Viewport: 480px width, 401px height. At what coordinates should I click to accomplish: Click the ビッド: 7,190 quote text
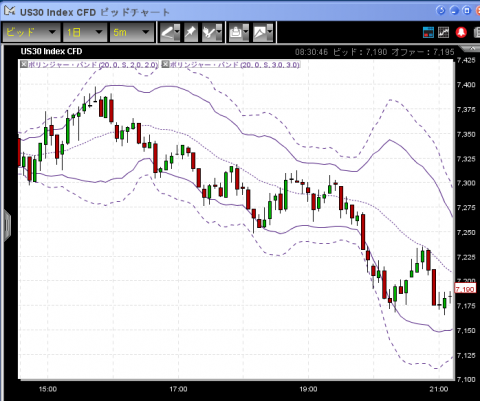point(360,52)
